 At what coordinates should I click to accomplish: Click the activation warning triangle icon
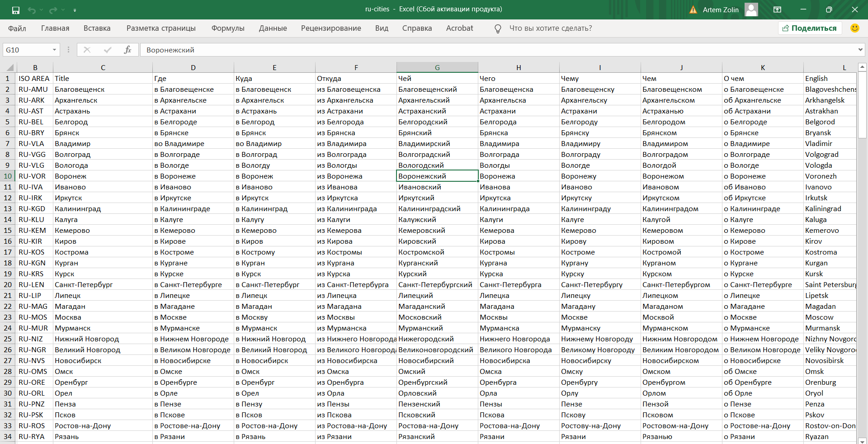coord(693,9)
